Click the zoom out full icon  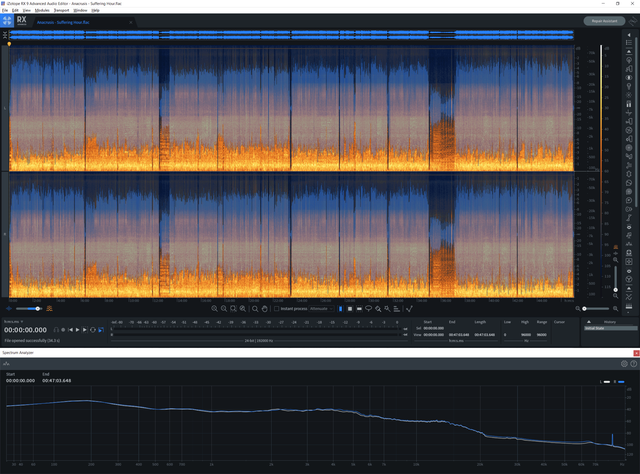tap(243, 309)
